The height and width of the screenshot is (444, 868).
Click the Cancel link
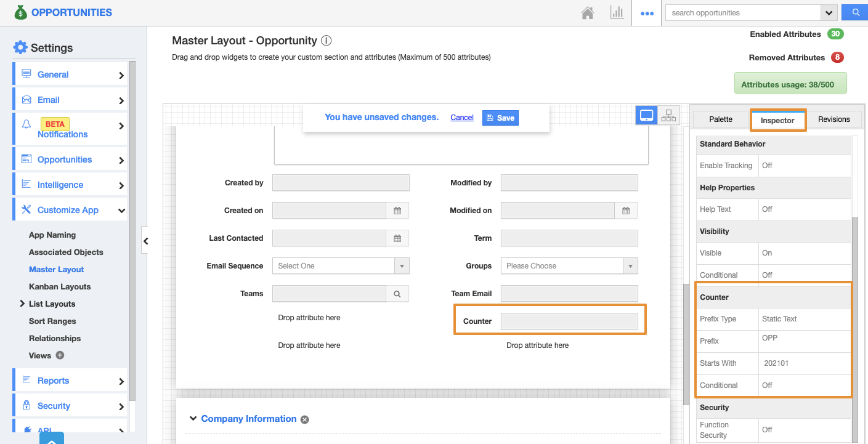click(462, 118)
